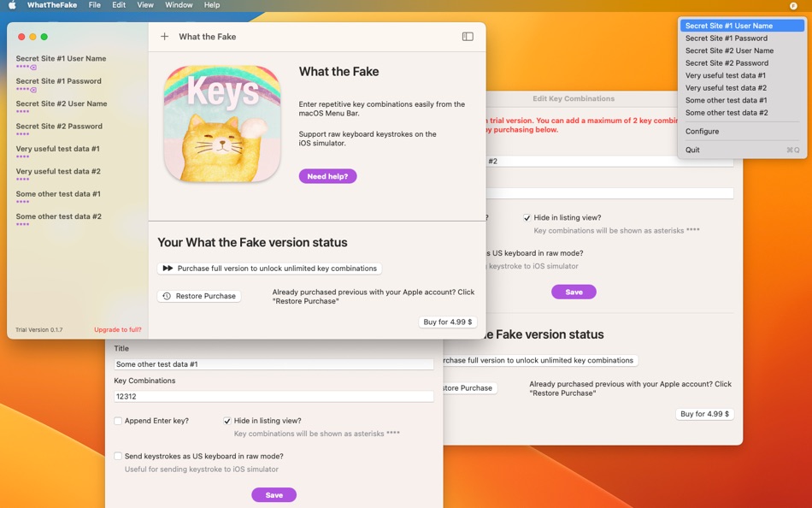Click the Trial Version 0.1.7 label
812x508 pixels.
click(x=38, y=329)
